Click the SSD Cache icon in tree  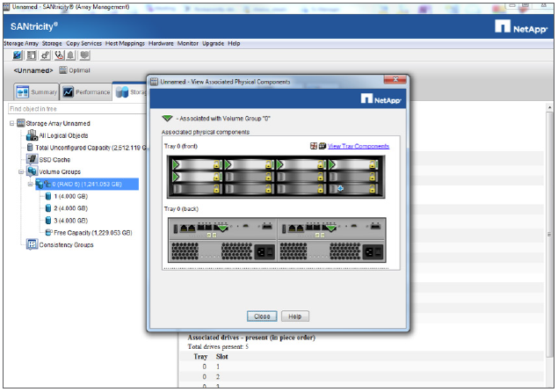tap(32, 159)
